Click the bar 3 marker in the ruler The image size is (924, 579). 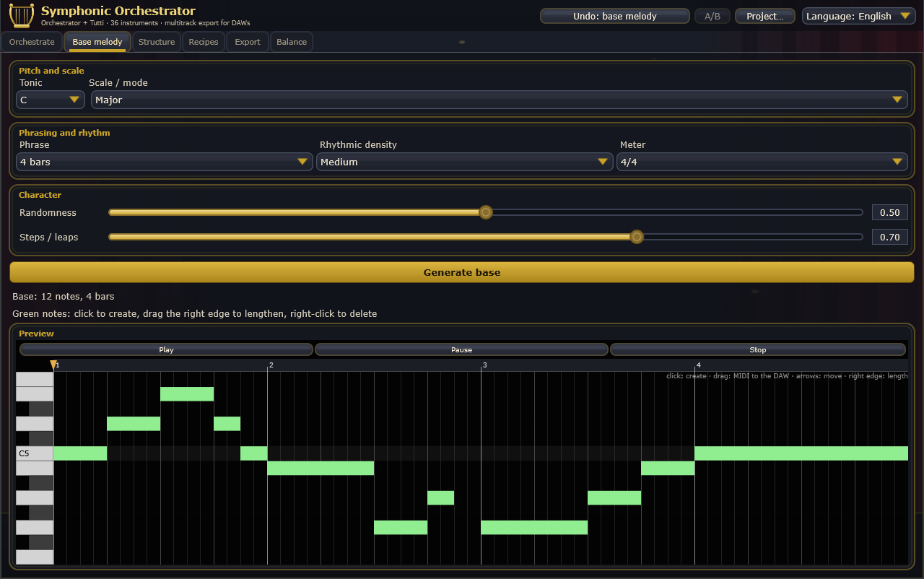click(x=484, y=365)
